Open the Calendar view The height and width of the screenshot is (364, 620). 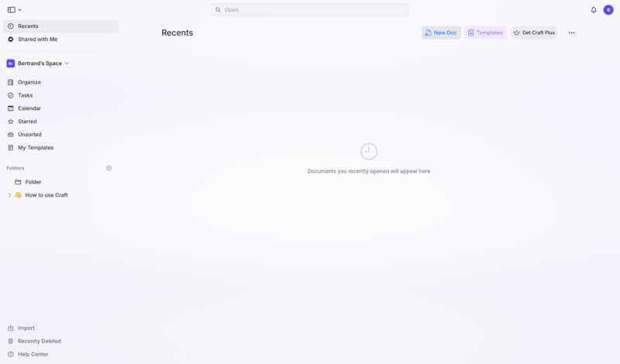click(x=29, y=108)
